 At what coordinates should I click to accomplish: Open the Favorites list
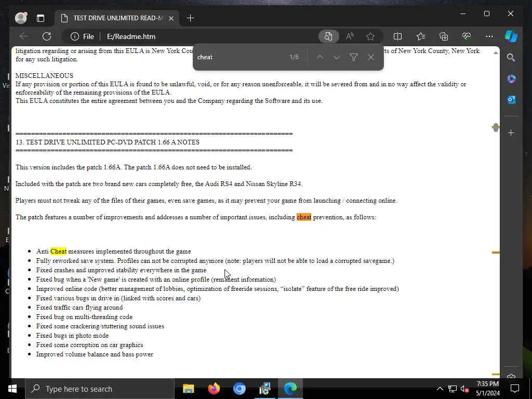click(421, 36)
